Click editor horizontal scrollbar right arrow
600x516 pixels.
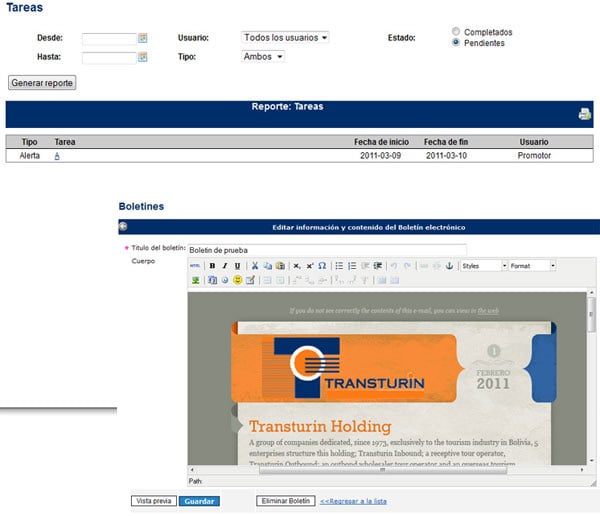click(x=582, y=470)
